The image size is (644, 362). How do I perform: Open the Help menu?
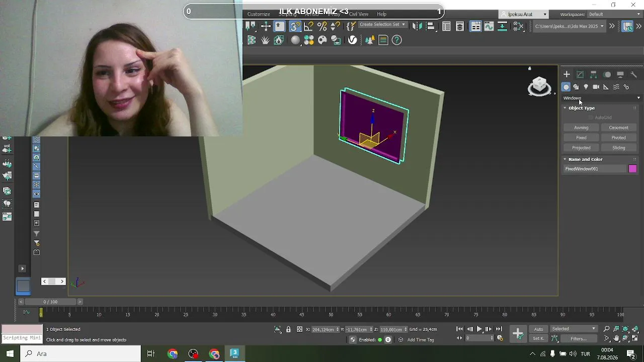click(x=382, y=14)
